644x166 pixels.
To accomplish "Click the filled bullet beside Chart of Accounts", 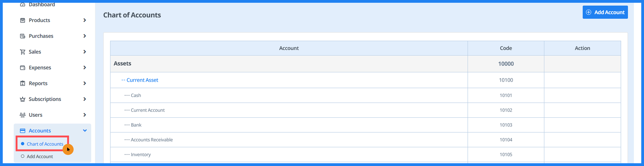I will tap(23, 144).
